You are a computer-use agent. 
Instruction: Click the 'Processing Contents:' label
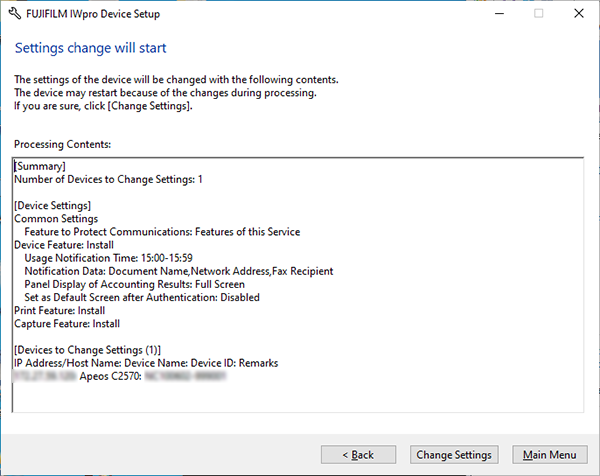[62, 144]
